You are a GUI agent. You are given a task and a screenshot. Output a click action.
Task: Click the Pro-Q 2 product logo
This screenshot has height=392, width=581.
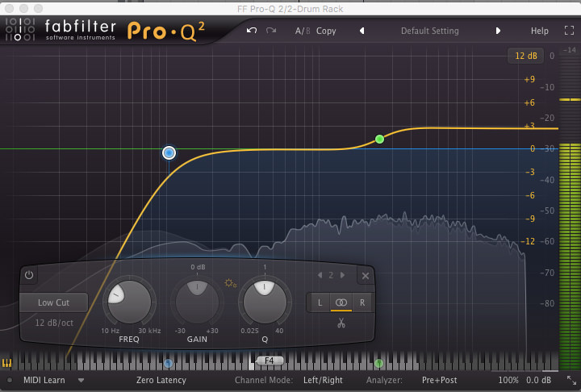click(165, 31)
